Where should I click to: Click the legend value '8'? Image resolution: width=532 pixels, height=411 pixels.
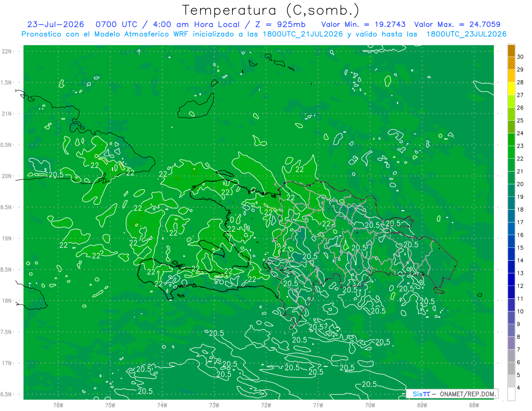click(x=519, y=337)
